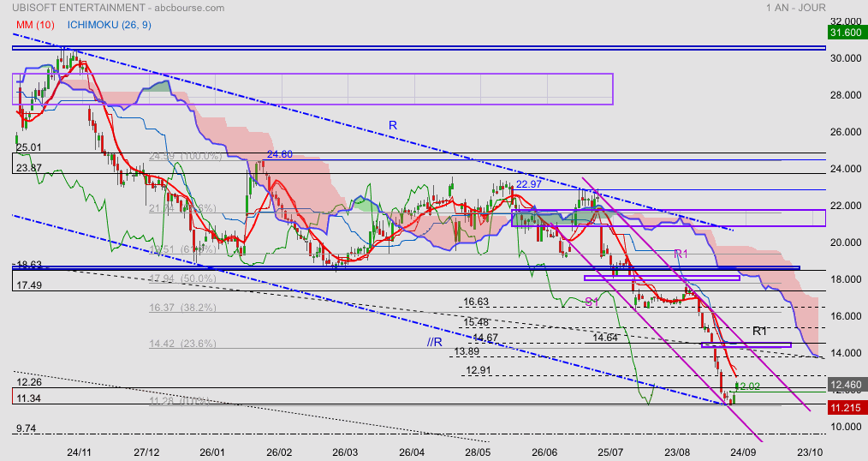The width and height of the screenshot is (868, 461).
Task: Click the blue 'R' resistance label
Action: (392, 126)
